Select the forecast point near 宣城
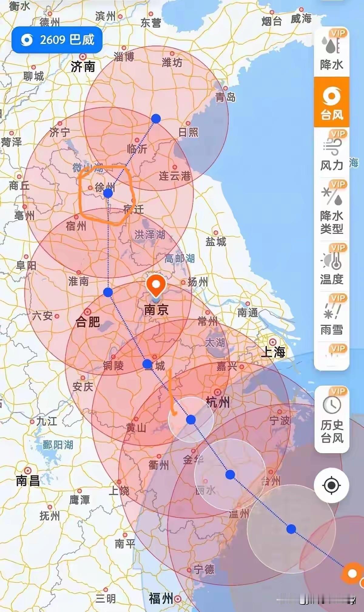This screenshot has height=612, width=364. 147,364
